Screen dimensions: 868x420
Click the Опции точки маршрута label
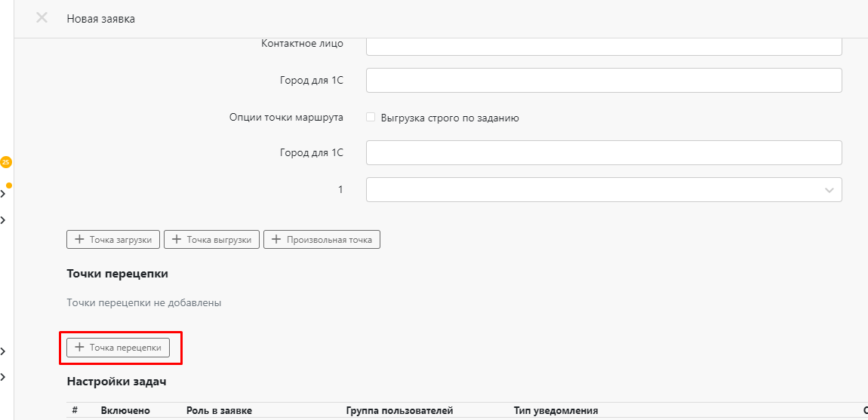coord(286,118)
